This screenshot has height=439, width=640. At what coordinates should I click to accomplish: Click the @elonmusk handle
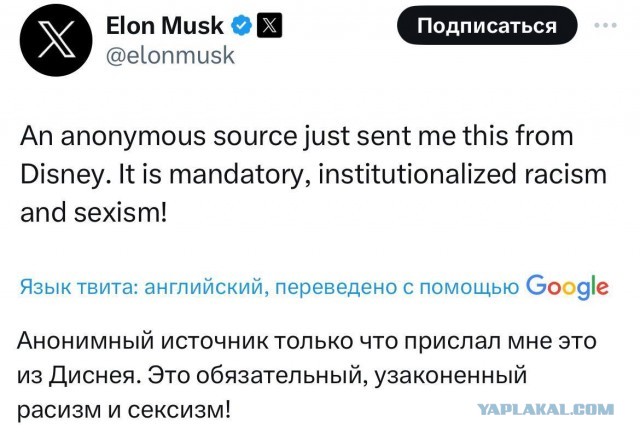[170, 55]
